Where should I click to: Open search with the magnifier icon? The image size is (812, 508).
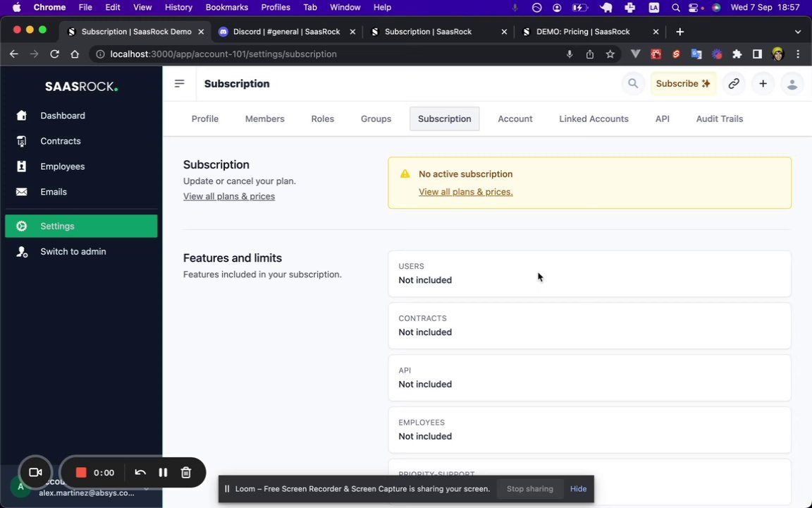633,83
